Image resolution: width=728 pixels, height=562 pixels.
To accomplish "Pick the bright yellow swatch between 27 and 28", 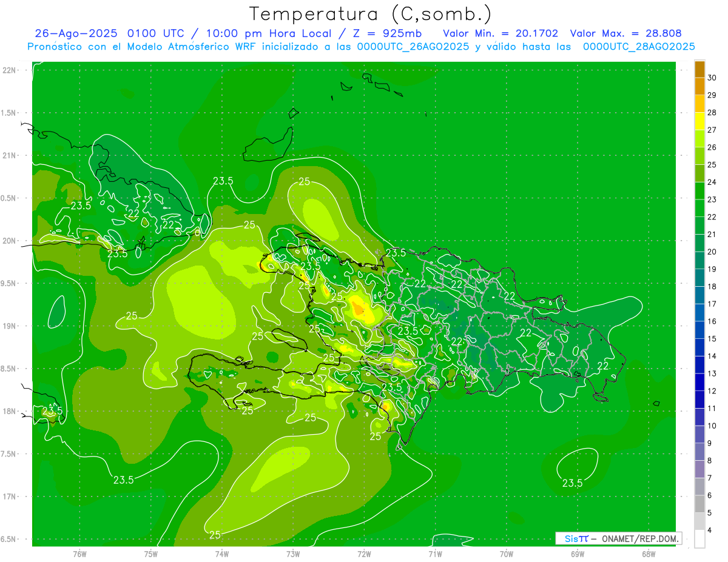I will [x=699, y=121].
